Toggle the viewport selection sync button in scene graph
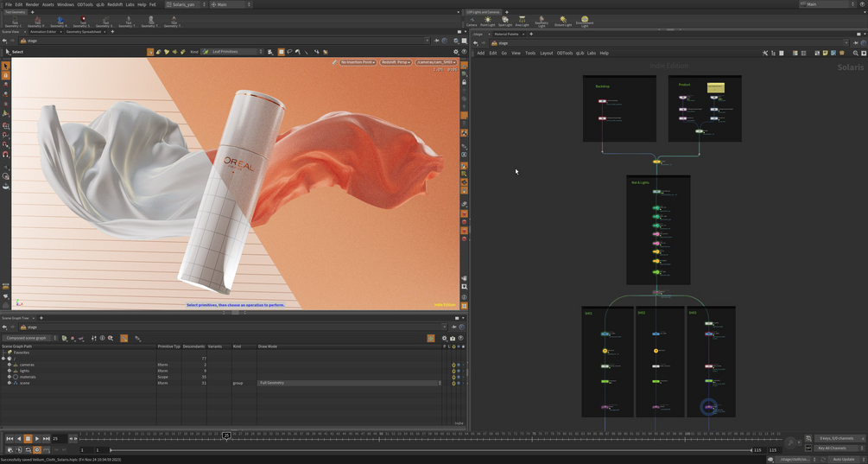 pos(431,338)
